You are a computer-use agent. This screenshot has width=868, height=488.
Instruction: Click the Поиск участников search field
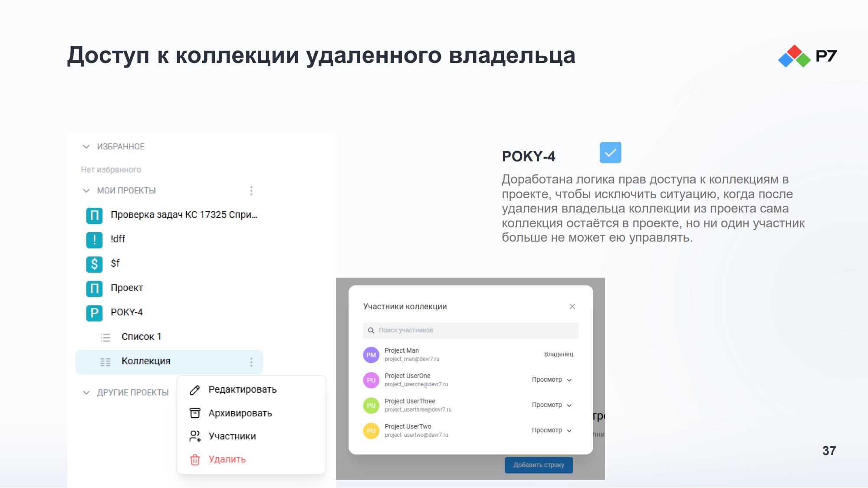click(x=470, y=331)
